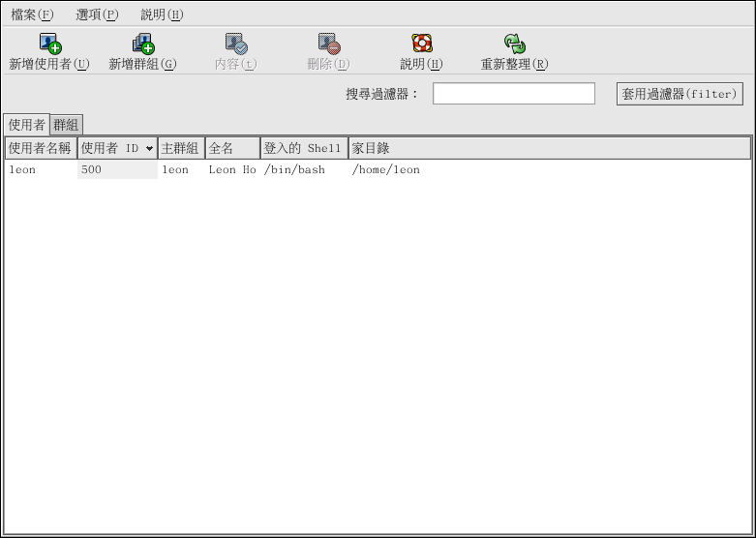The width and height of the screenshot is (756, 538).
Task: Focus the search filter text field
Action: 513,94
